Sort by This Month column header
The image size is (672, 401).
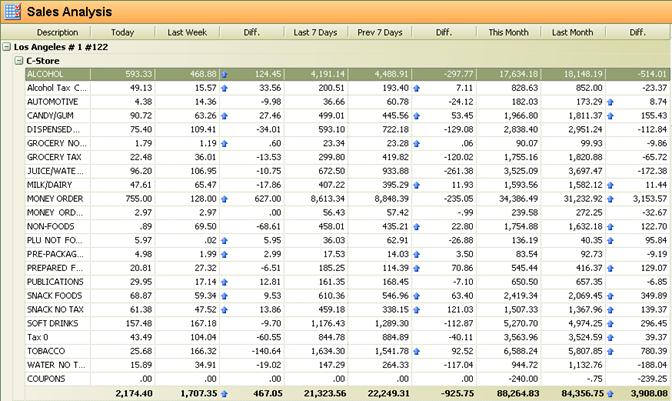click(508, 32)
